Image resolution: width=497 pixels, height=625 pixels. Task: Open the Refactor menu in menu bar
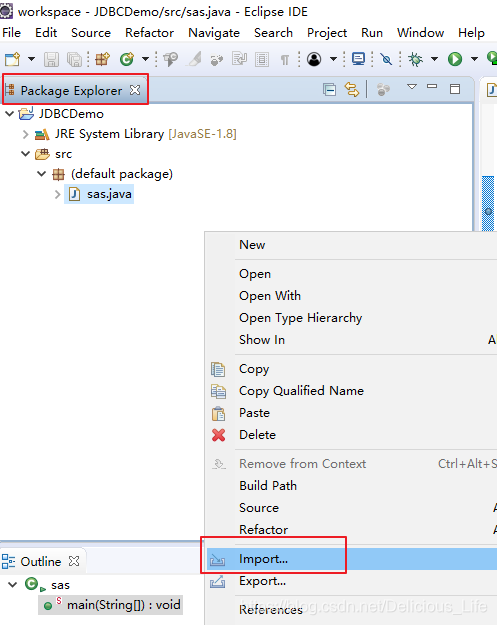149,33
